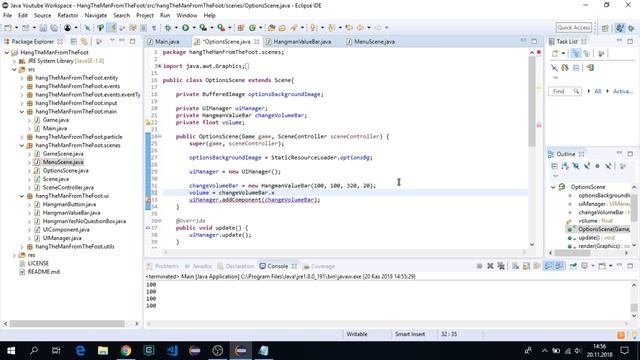
Task: Switch to HangmanValueBar.java editor tab
Action: point(302,42)
